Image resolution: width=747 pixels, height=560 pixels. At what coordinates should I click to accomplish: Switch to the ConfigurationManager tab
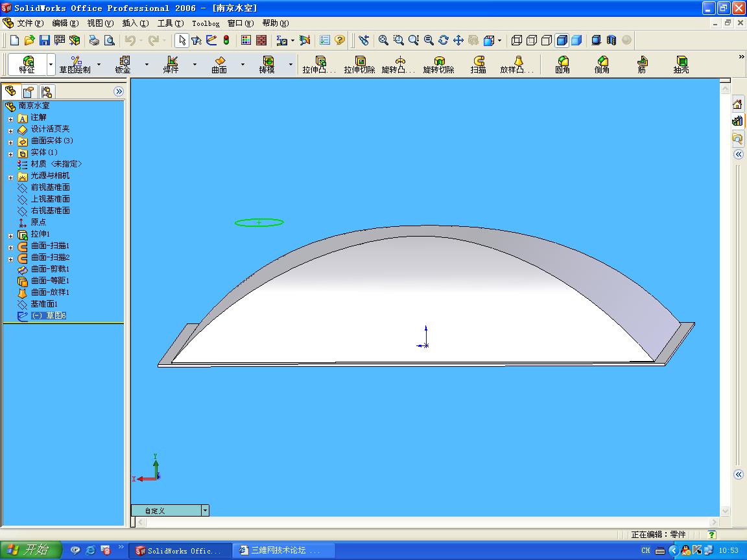[46, 91]
